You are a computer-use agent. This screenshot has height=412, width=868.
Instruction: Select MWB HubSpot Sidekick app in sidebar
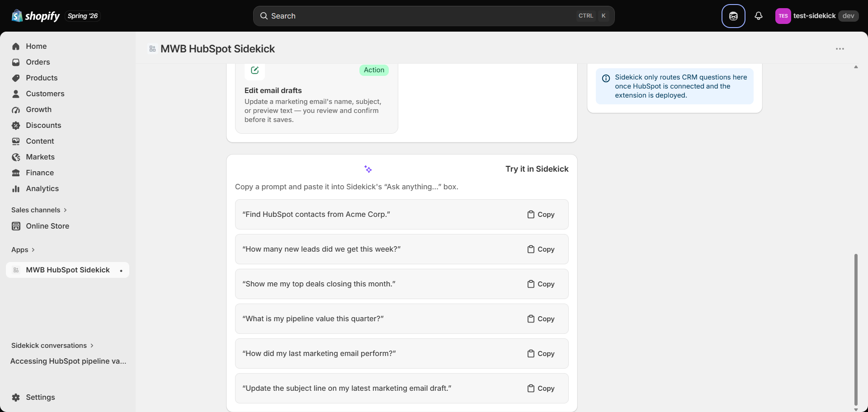[67, 270]
